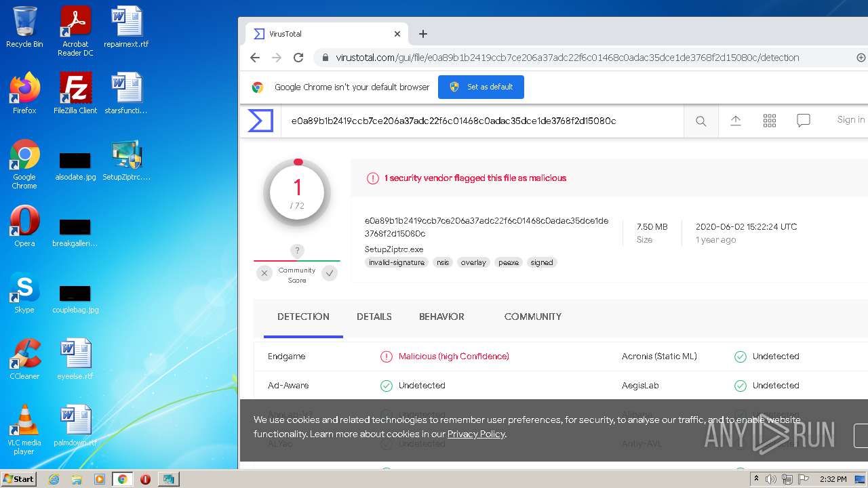
Task: Open Windows Explorer folder in taskbar
Action: click(x=77, y=479)
